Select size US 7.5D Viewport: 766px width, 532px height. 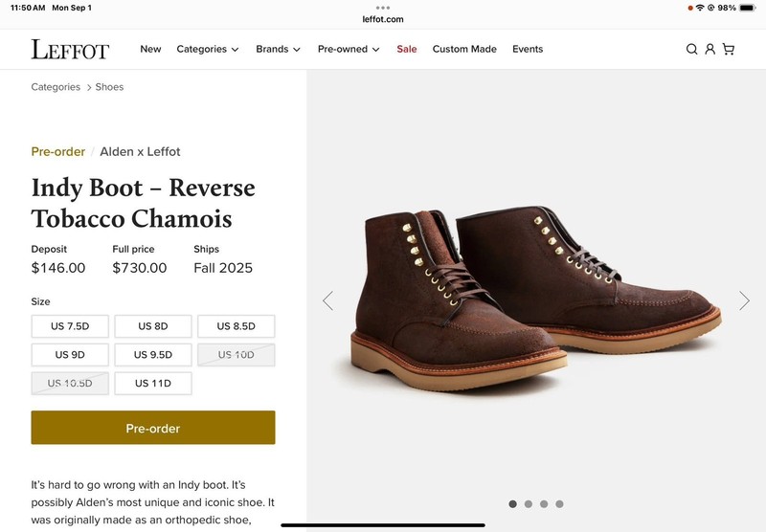tap(70, 326)
